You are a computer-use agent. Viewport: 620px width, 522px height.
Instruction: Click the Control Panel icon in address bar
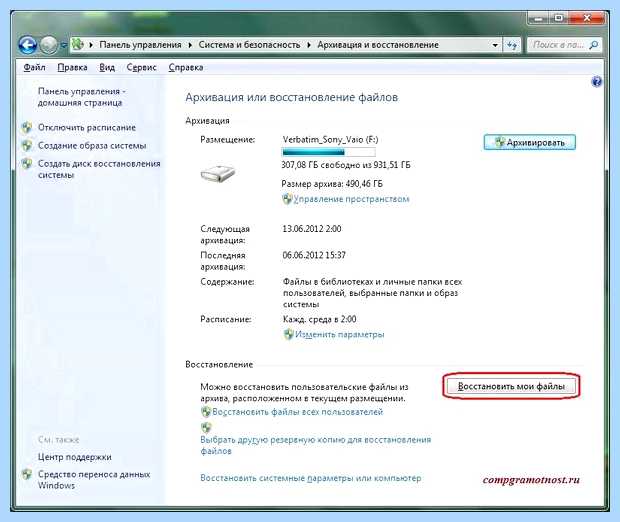click(78, 44)
